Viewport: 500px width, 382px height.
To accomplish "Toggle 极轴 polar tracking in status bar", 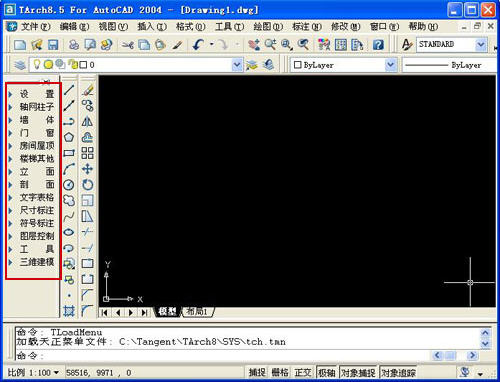I will [x=326, y=372].
